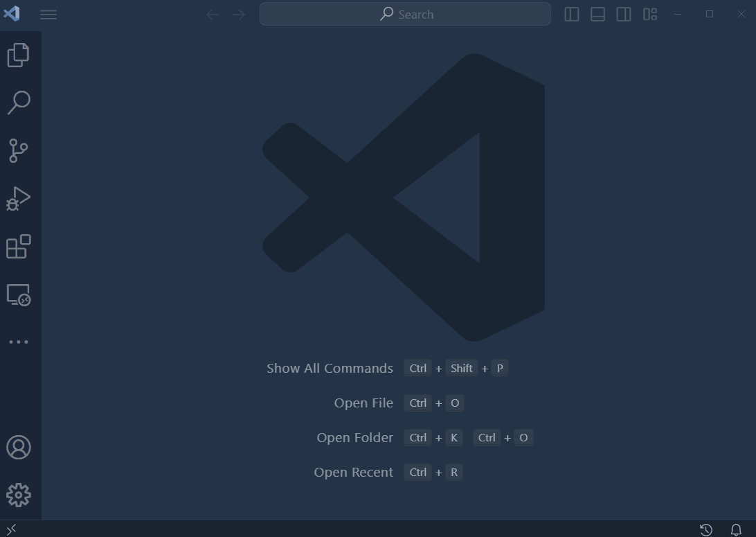Toggle the bottom Panel visibility

(597, 15)
